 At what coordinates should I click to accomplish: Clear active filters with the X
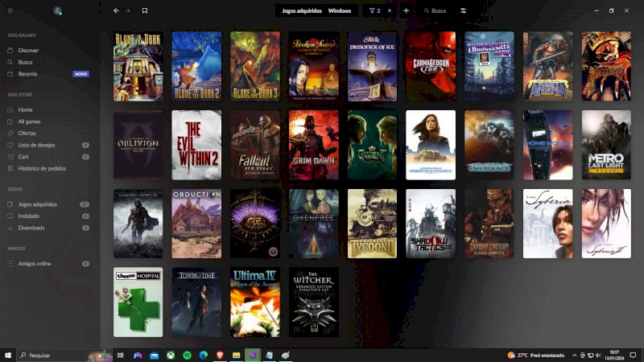click(x=390, y=10)
